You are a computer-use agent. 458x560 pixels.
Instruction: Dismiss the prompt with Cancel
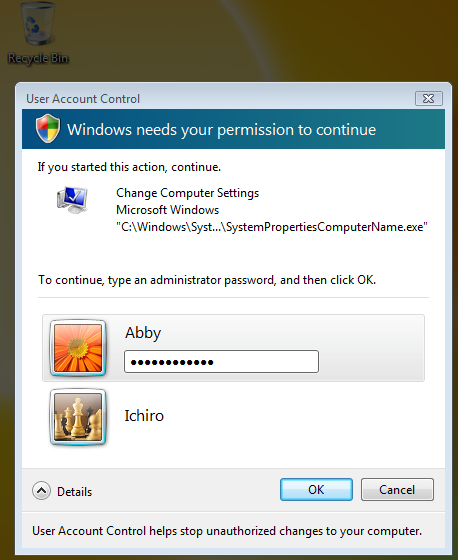tap(397, 490)
